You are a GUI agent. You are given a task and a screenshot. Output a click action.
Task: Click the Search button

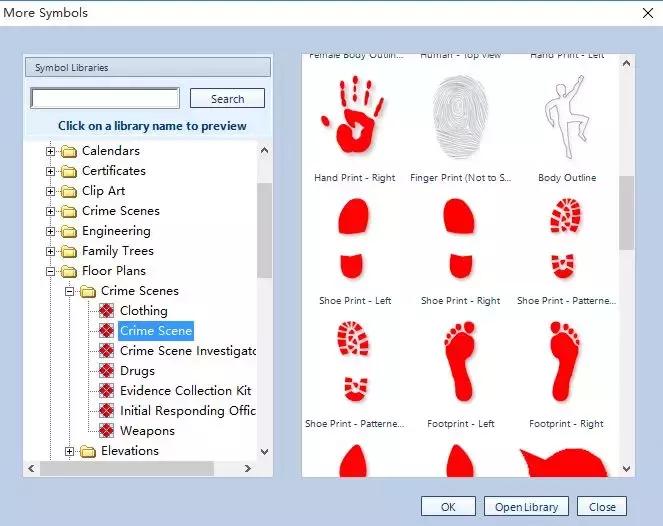tap(227, 99)
